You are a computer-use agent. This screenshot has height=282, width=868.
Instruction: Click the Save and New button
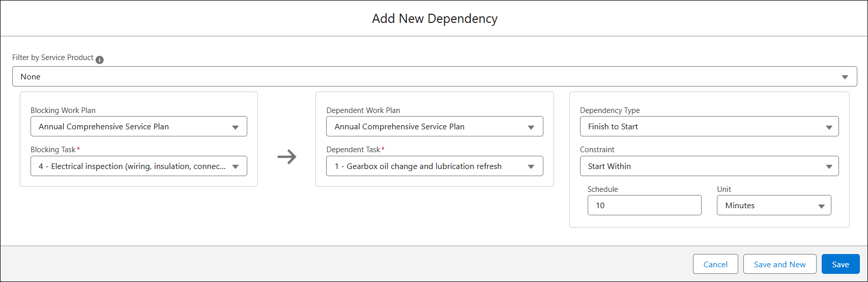779,264
